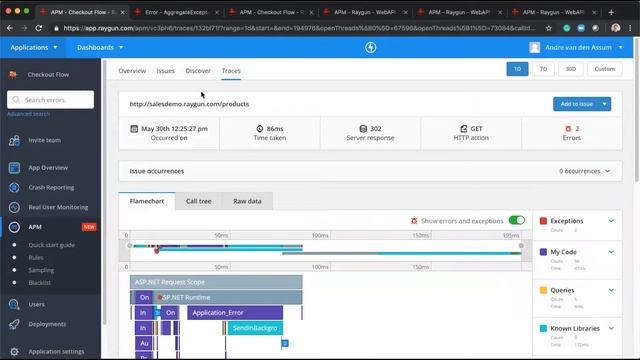Click the Add to issue button
This screenshot has width=640, height=360.
[576, 104]
